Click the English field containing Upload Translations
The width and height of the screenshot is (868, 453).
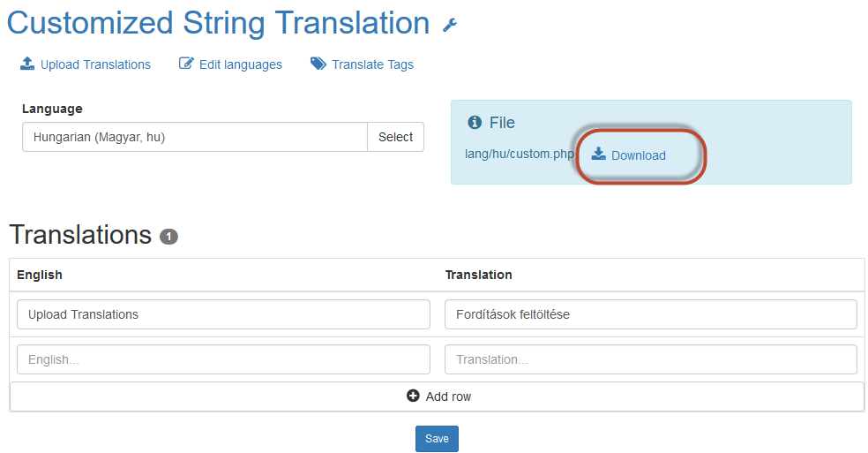click(x=223, y=314)
